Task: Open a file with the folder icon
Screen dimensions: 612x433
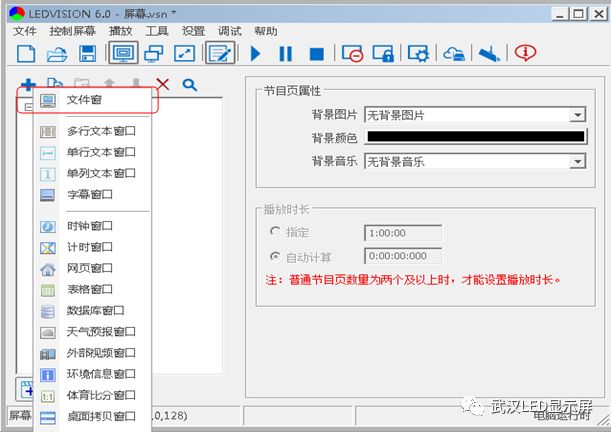Action: click(57, 54)
